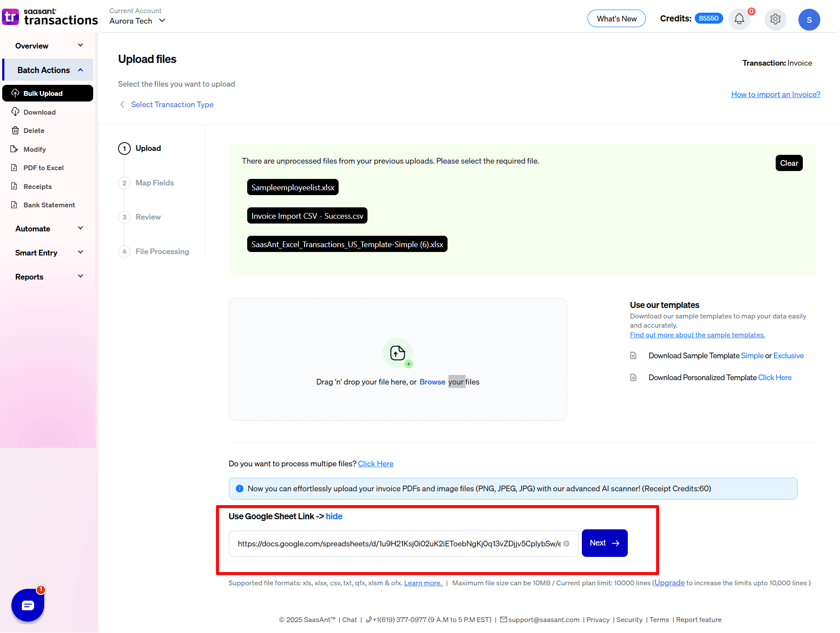Click Here for personalized template

point(775,377)
